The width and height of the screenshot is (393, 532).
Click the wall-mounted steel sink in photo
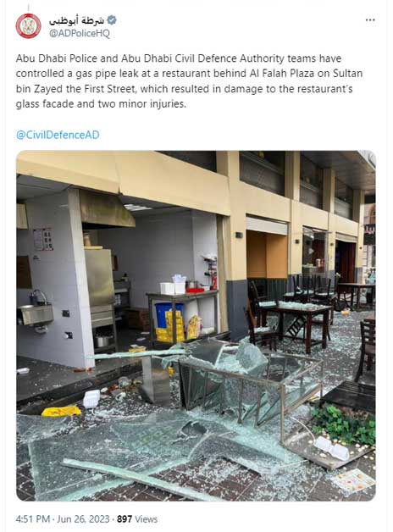pyautogui.click(x=36, y=313)
